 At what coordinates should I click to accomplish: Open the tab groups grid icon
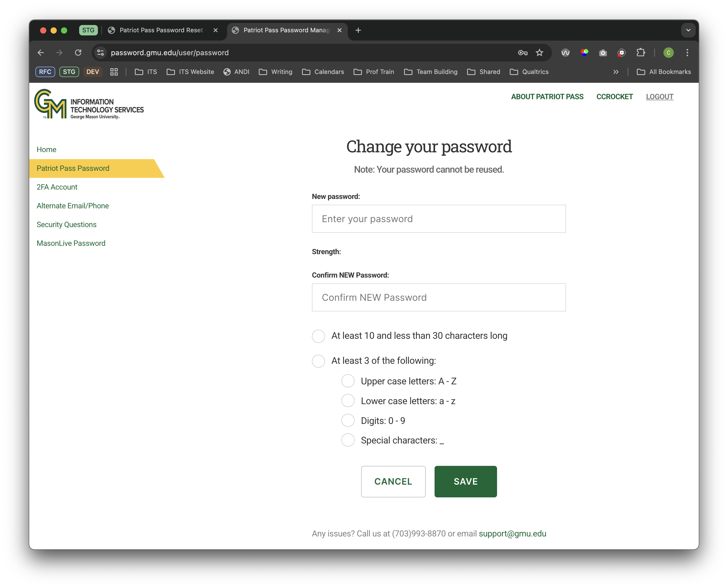point(114,72)
